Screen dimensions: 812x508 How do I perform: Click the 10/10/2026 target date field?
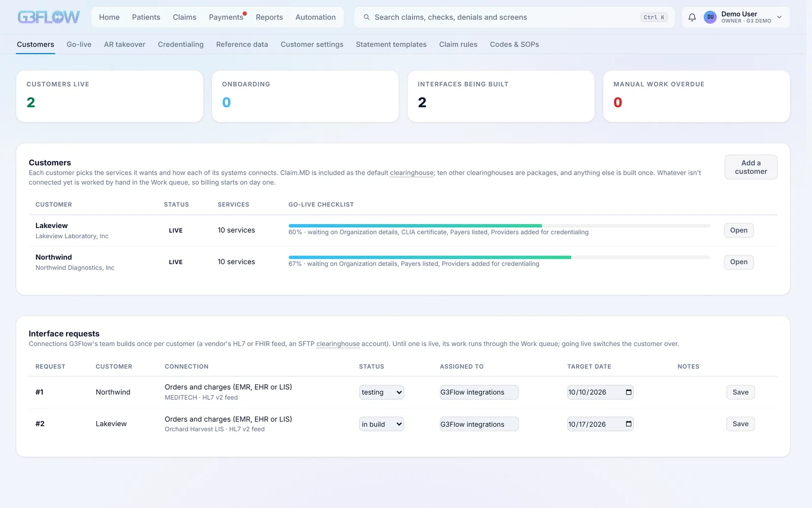(x=600, y=392)
